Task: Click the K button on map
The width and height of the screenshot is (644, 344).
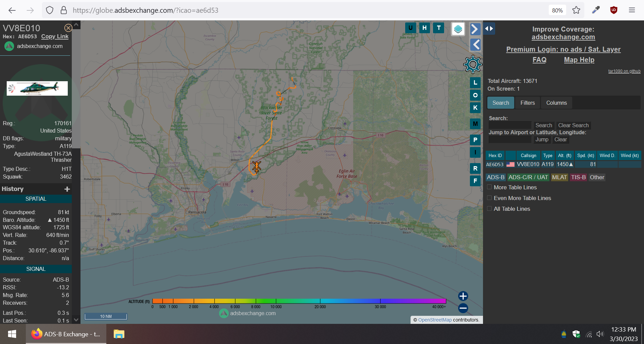Action: click(475, 108)
